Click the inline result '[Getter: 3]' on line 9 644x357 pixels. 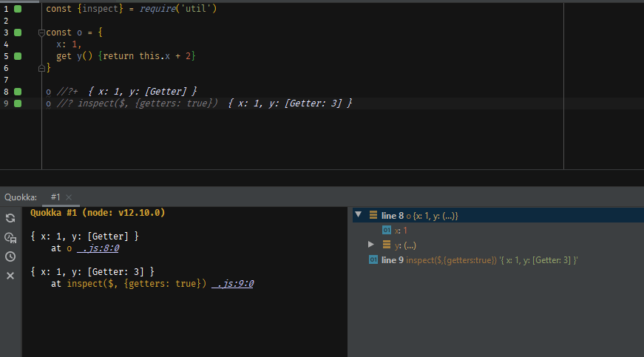click(x=313, y=103)
